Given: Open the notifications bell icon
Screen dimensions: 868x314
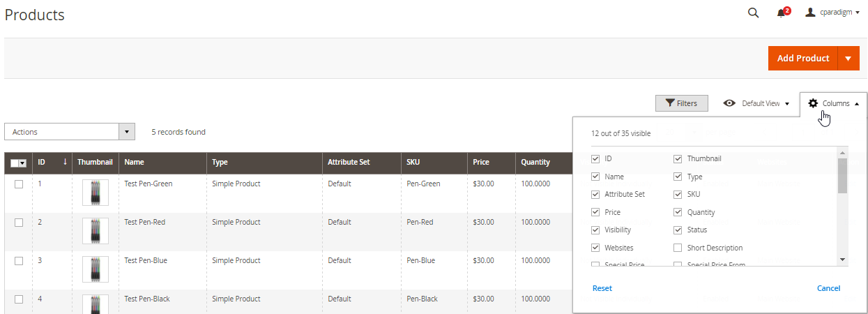Looking at the screenshot, I should 782,13.
